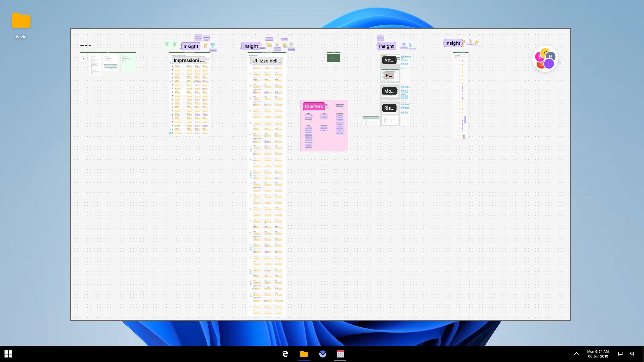This screenshot has height=362, width=644.
Task: Select the light green Workshop agenda card
Action: coord(128,63)
